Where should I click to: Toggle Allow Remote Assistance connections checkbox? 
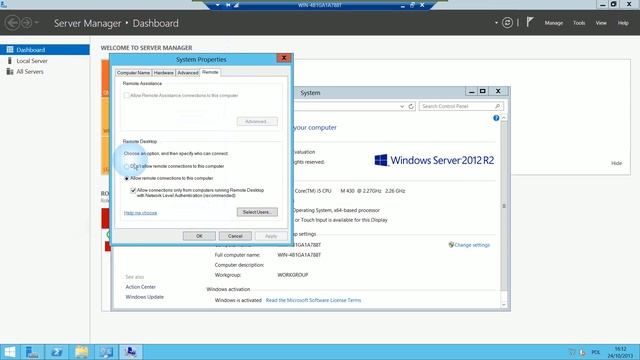click(127, 95)
